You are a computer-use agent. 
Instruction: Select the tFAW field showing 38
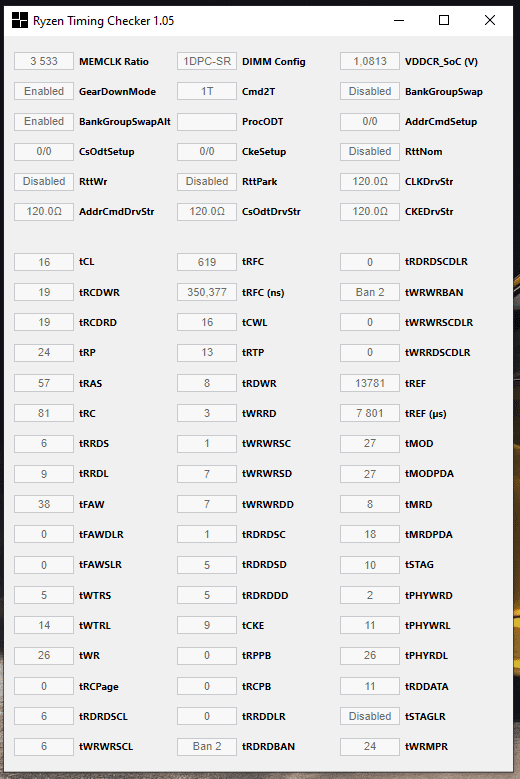coord(44,504)
